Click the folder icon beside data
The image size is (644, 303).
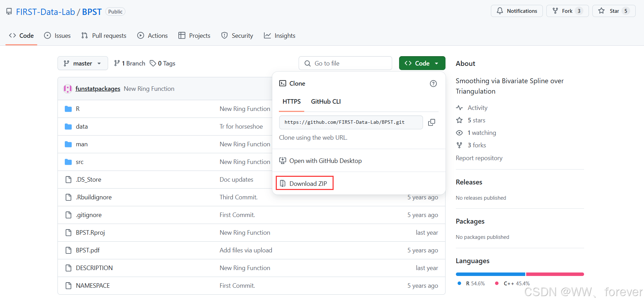[68, 127]
